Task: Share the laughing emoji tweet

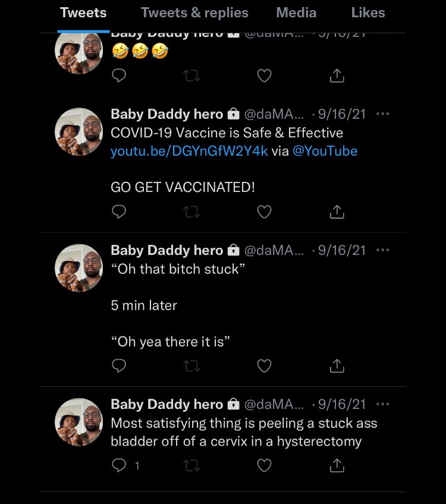Action: tap(337, 75)
